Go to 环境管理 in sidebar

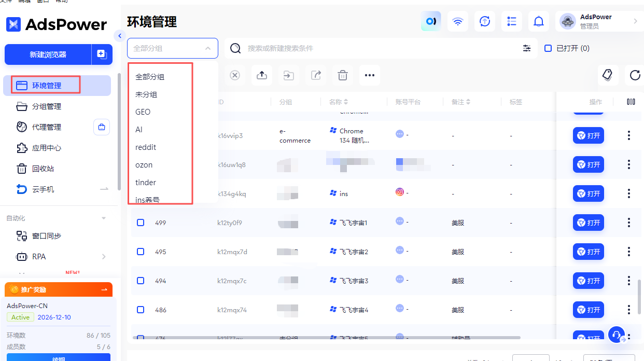pos(57,86)
